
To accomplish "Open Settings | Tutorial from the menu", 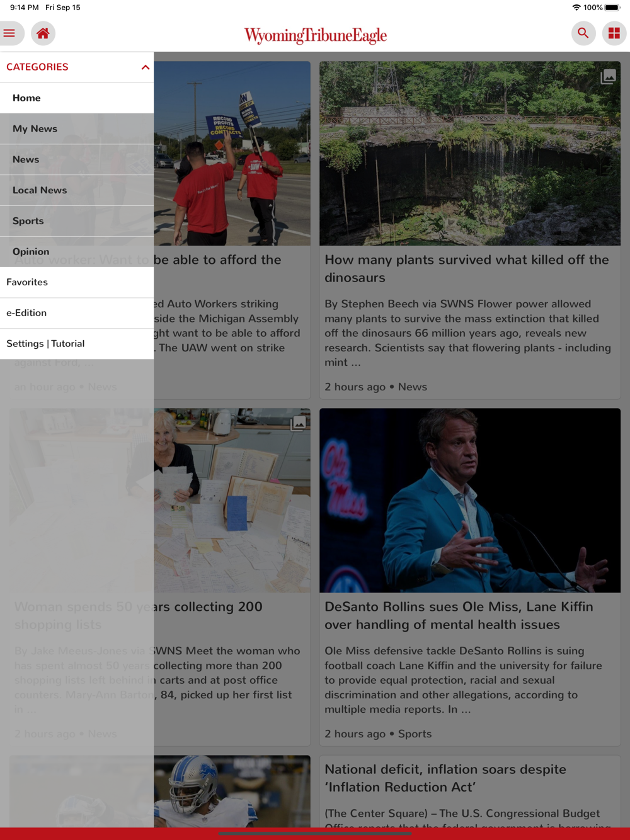I will [x=77, y=344].
